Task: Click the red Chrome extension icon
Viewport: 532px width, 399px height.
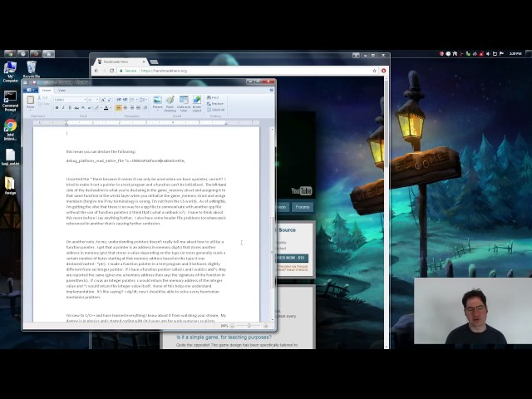Action: 384,71
